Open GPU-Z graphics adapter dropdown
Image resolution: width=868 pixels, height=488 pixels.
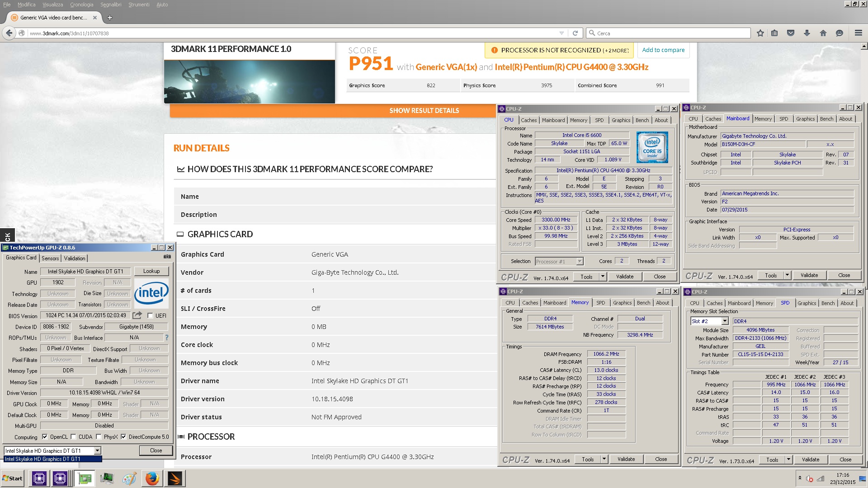coord(97,451)
